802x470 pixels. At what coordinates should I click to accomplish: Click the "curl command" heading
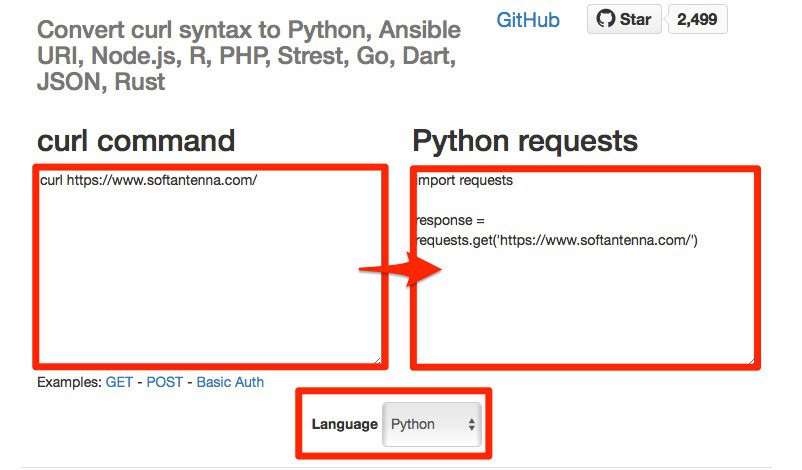point(136,141)
